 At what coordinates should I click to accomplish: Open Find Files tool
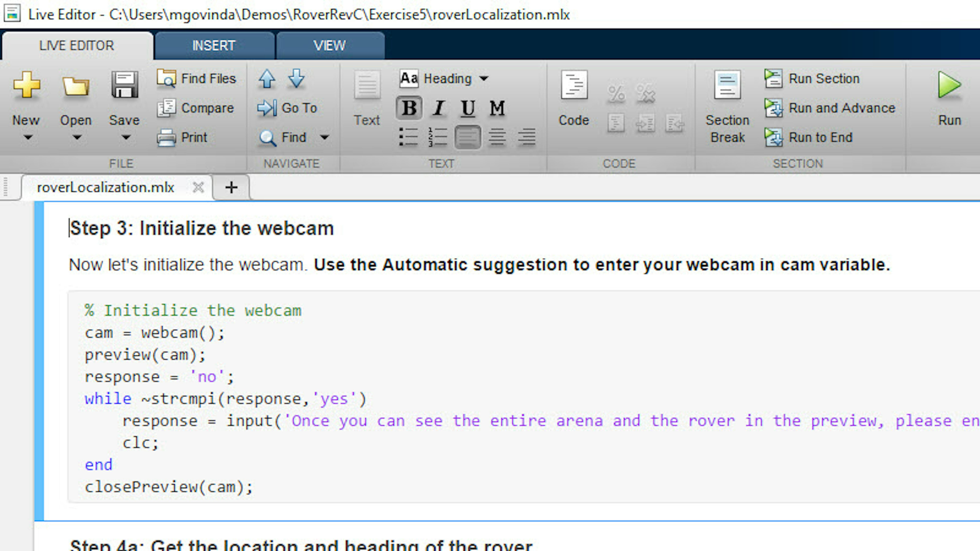pos(197,78)
